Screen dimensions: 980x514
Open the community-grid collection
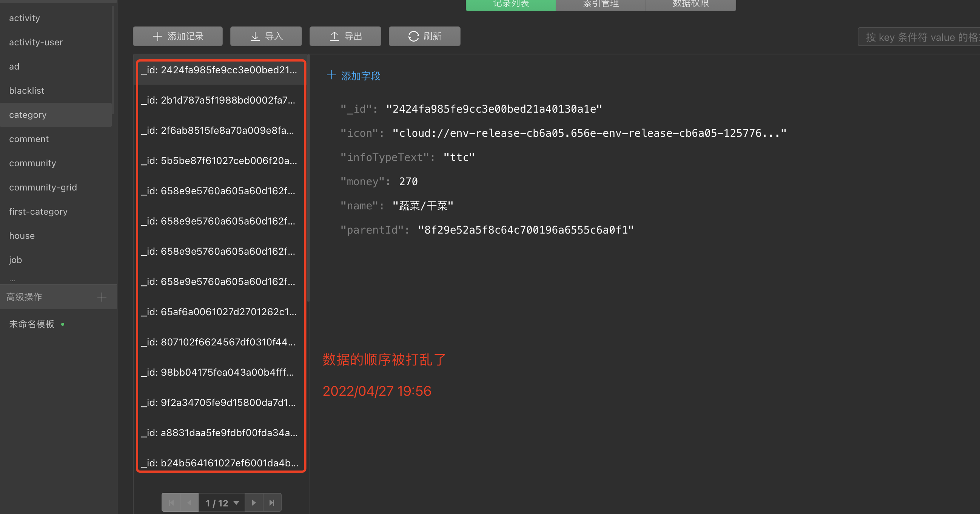(x=43, y=187)
